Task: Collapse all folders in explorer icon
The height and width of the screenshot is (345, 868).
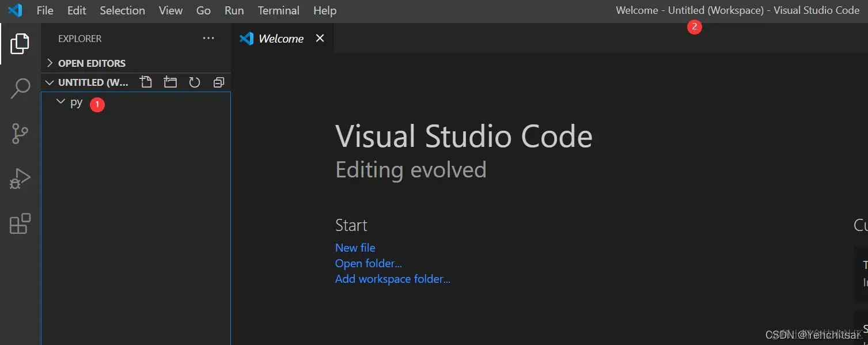Action: pyautogui.click(x=219, y=82)
